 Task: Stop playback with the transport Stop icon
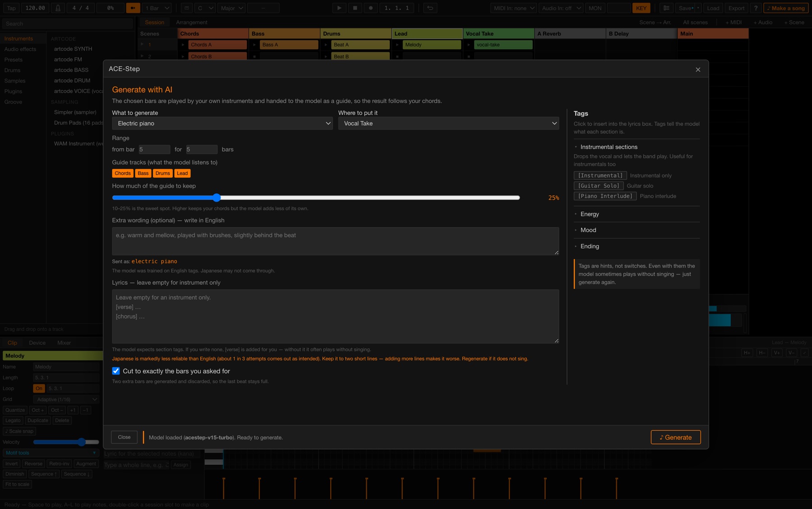pyautogui.click(x=355, y=8)
